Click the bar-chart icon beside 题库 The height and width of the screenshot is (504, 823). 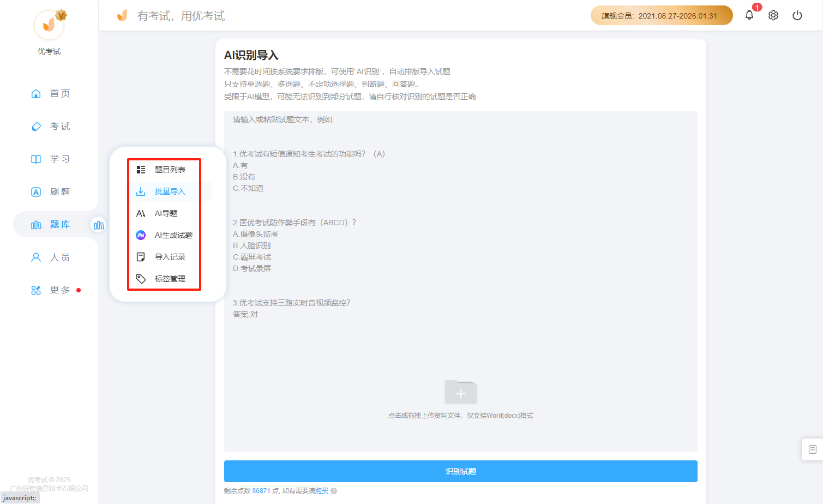pos(36,225)
